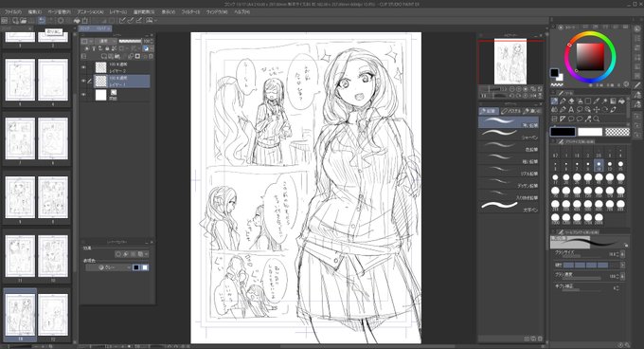
Task: Click the Fill bucket icon in command bar
Action: pos(77,20)
